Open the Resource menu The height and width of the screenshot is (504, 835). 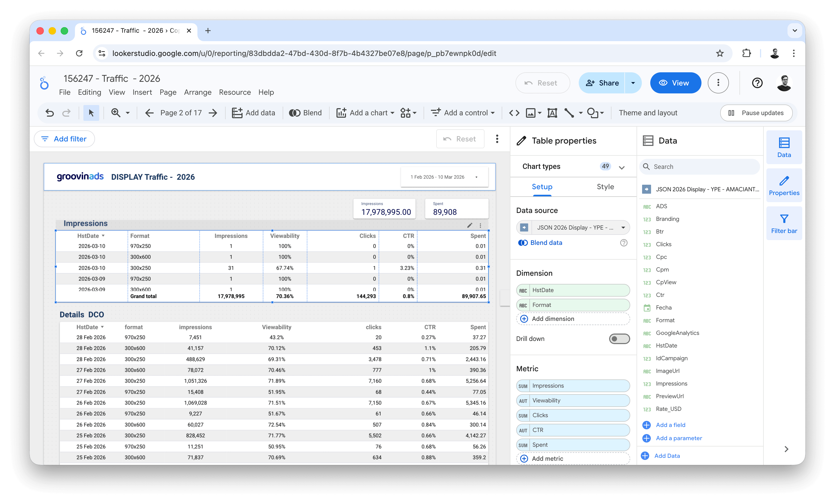click(x=235, y=92)
